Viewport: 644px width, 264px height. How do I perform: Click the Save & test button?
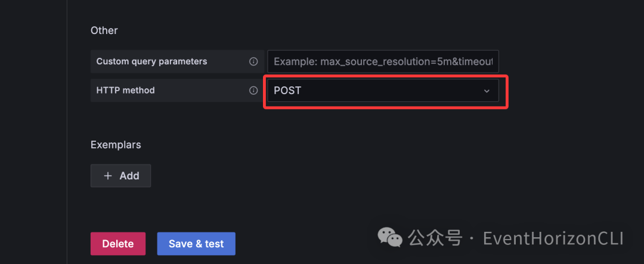[196, 244]
